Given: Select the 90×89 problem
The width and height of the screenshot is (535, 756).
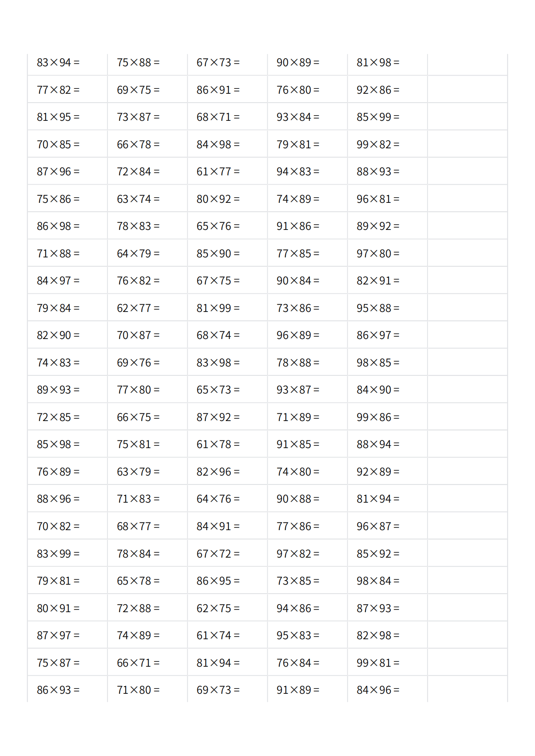Looking at the screenshot, I should [298, 63].
